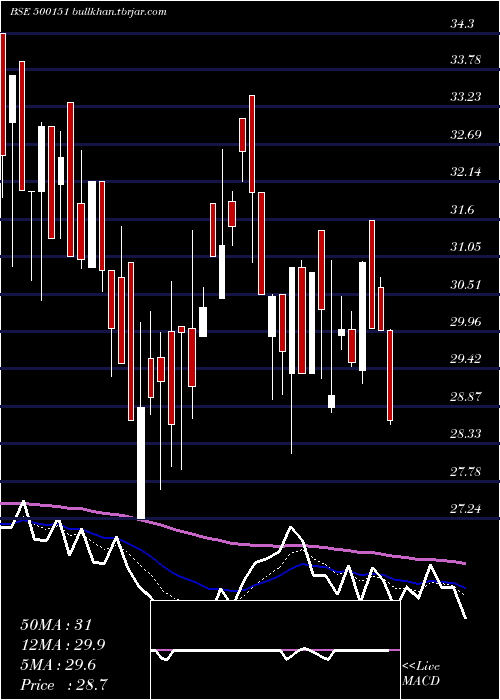
Task: Click the last red candlestick on the chart
Action: click(390, 375)
